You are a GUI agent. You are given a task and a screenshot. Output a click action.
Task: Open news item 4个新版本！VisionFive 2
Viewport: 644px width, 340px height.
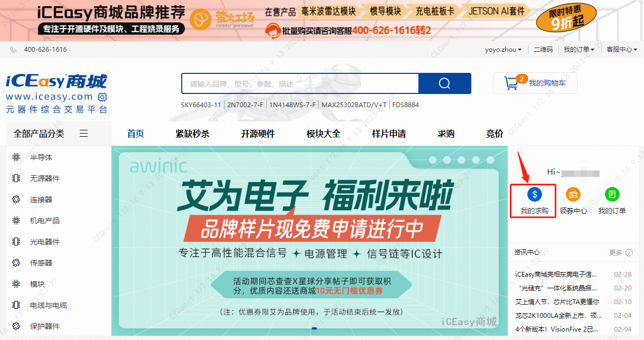coord(557,329)
